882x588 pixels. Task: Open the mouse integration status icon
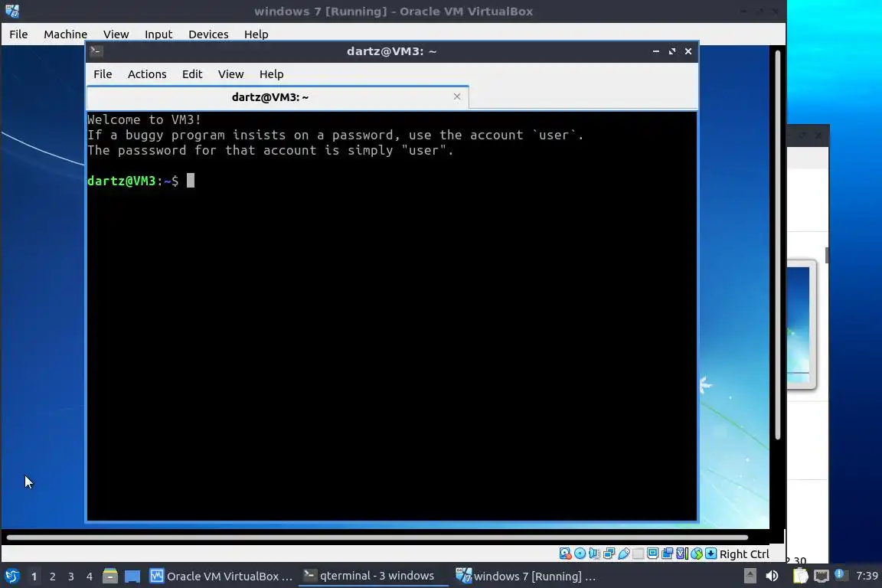coord(697,554)
